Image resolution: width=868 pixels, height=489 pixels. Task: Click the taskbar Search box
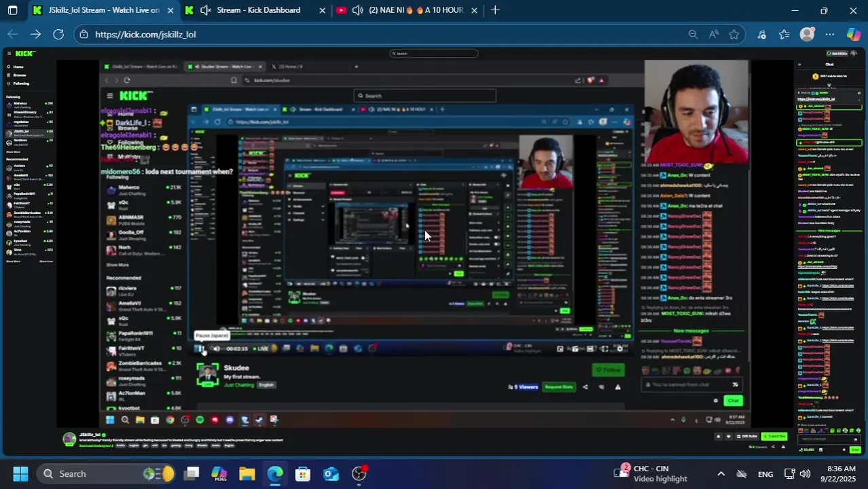[105, 473]
